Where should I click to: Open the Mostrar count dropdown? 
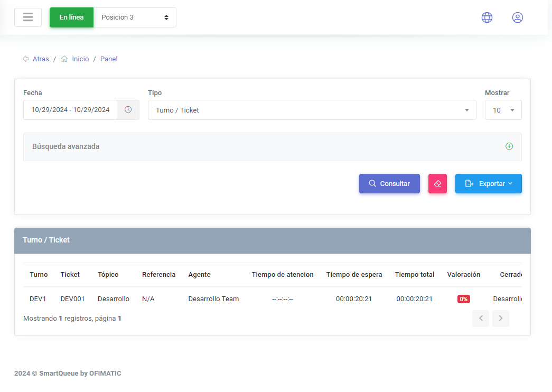503,110
